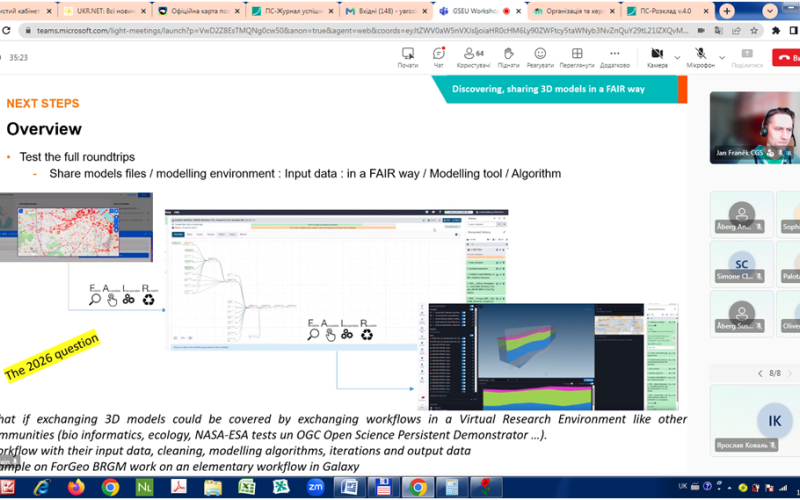Open a new browser tab
Screen dimensions: 800x500
[727, 11]
